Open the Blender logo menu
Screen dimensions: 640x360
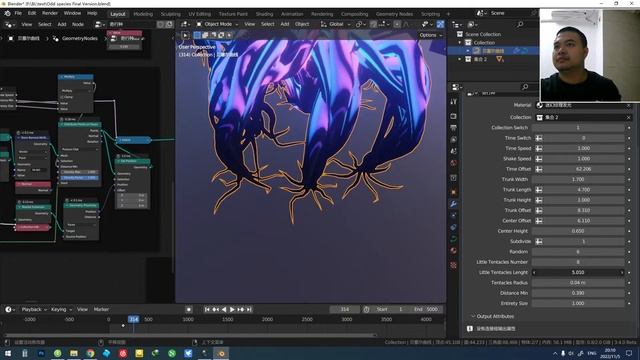pos(7,13)
